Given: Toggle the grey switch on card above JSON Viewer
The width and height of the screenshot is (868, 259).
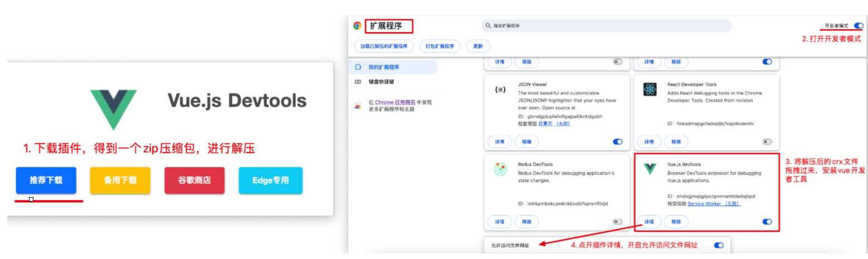Looking at the screenshot, I should [617, 62].
